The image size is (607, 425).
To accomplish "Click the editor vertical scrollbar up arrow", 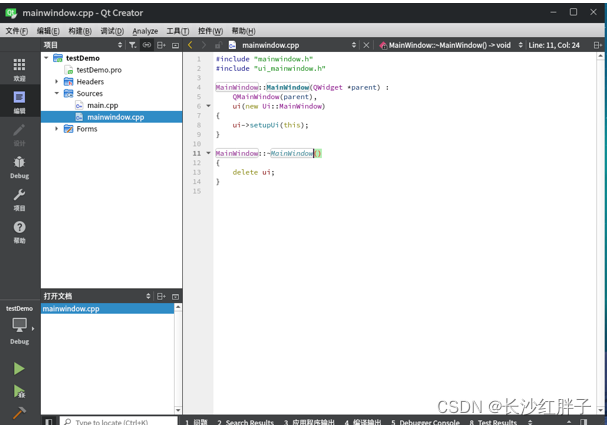I will [x=600, y=57].
